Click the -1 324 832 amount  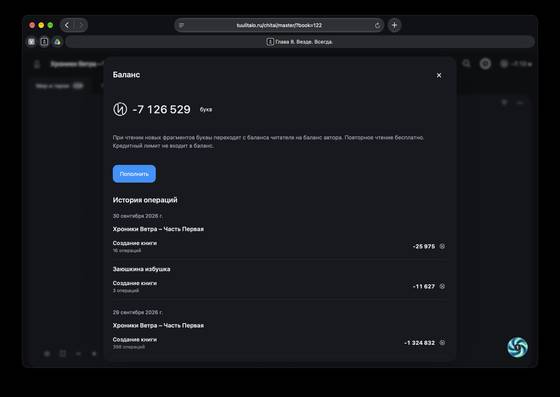(x=420, y=343)
